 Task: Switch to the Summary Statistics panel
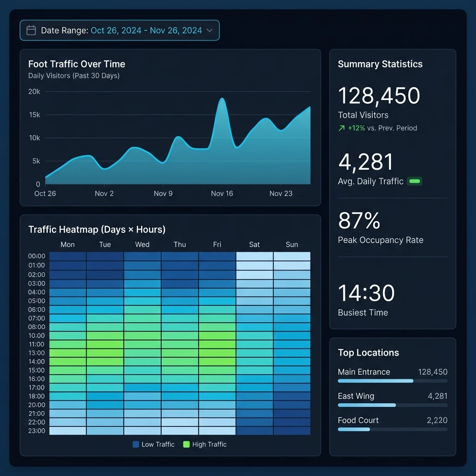coord(380,64)
